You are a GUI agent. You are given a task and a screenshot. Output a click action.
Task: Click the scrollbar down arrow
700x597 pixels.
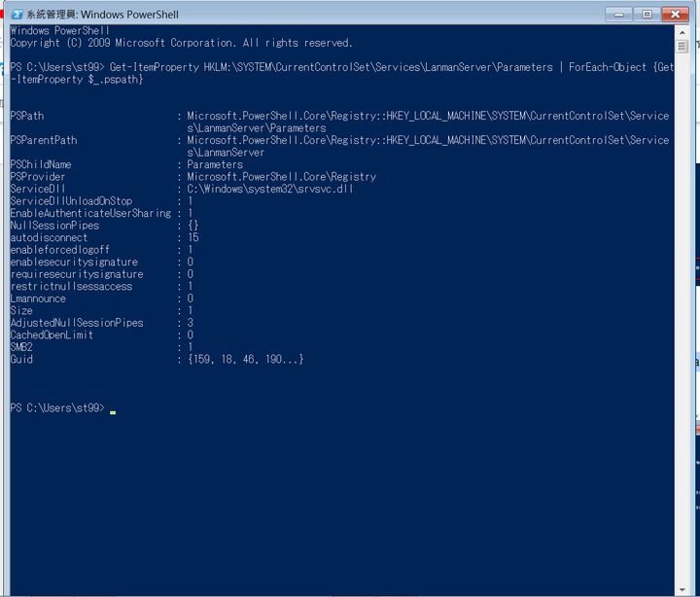point(682,590)
